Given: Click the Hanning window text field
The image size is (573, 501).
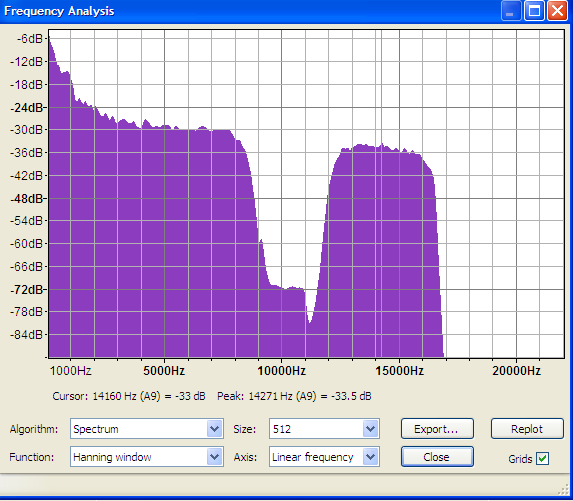Looking at the screenshot, I should pos(138,457).
